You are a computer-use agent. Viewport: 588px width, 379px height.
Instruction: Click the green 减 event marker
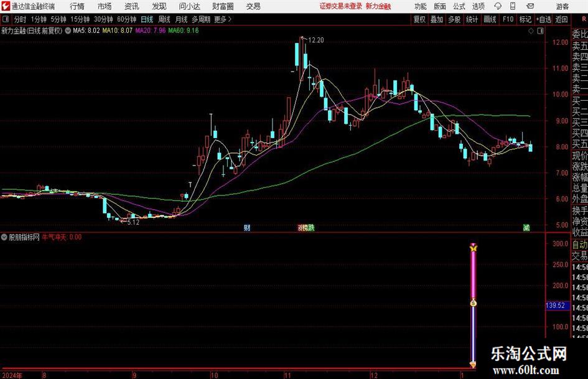point(526,228)
